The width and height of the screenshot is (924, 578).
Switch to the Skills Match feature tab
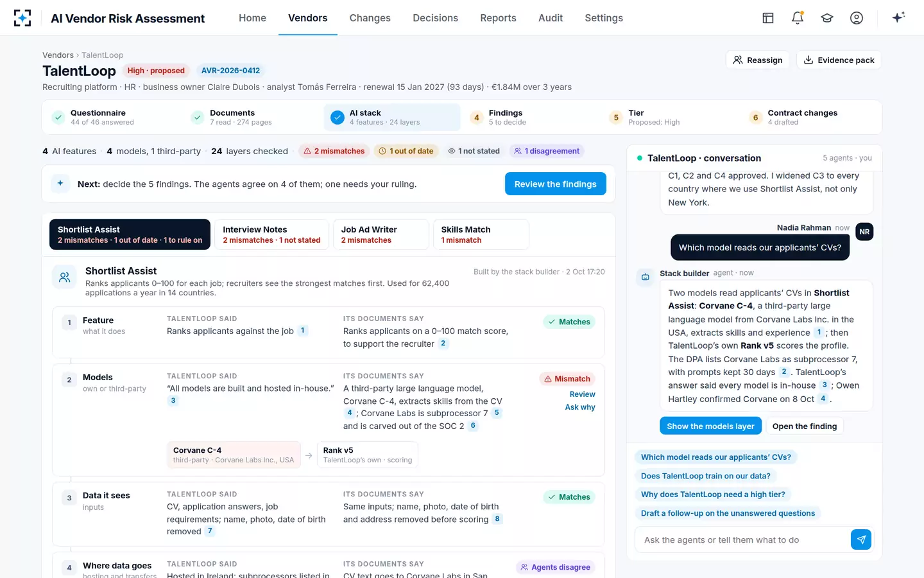(x=481, y=234)
